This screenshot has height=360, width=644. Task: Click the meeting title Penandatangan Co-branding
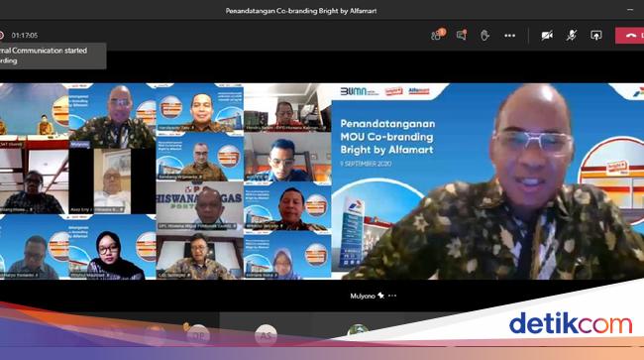[x=301, y=11]
